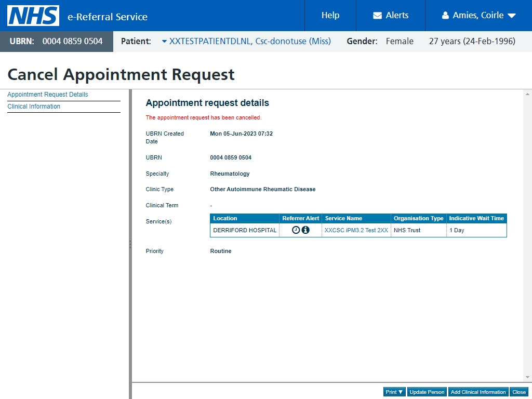Expand the Amies, Coirle user dropdown arrow
This screenshot has width=532, height=399.
coord(512,16)
